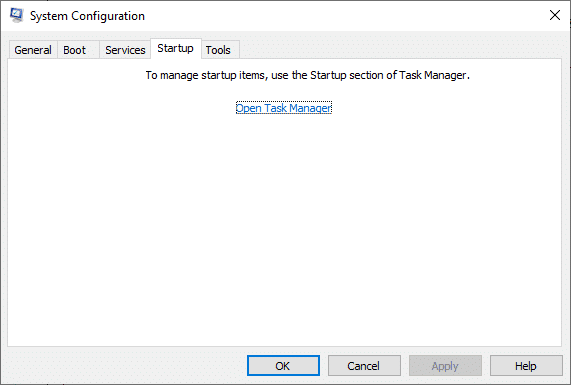Select the Services tab
Viewport: 571px width, 385px height.
pyautogui.click(x=125, y=50)
